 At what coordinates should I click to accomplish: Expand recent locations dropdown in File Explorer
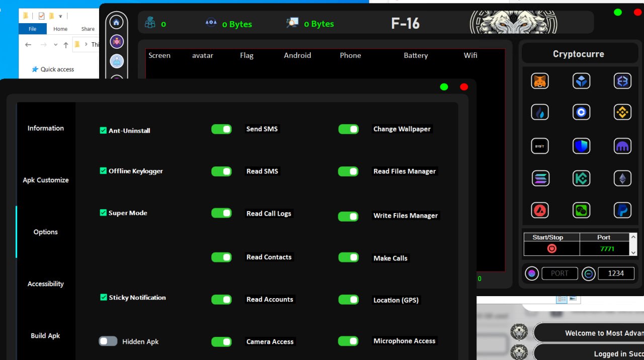(56, 45)
